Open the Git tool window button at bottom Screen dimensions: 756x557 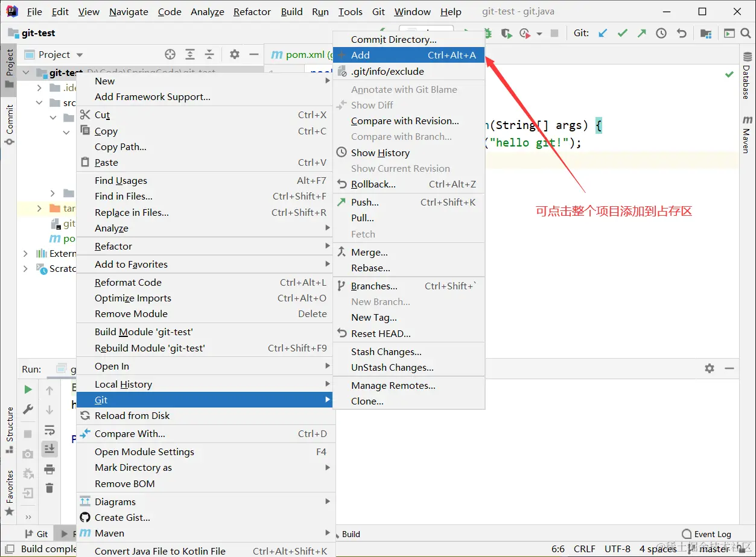pos(36,533)
